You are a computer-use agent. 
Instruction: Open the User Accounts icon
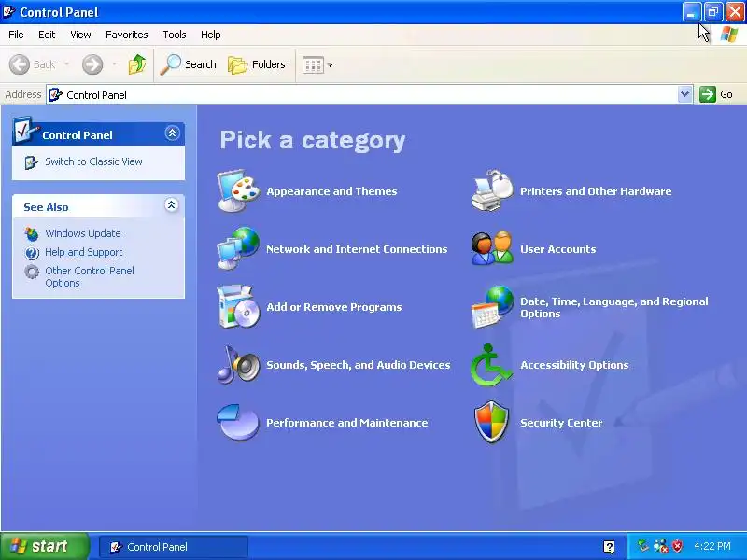[x=493, y=248]
